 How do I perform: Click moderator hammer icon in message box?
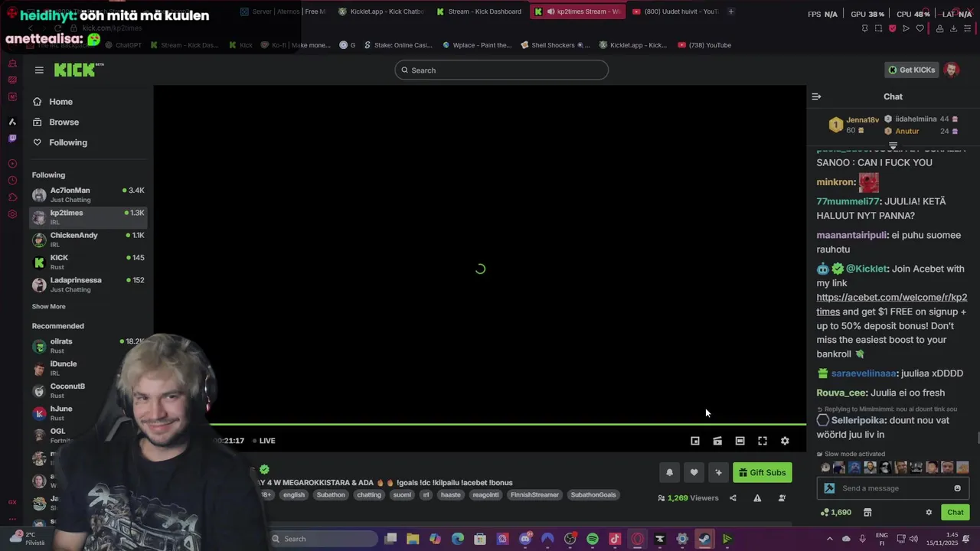tap(829, 488)
